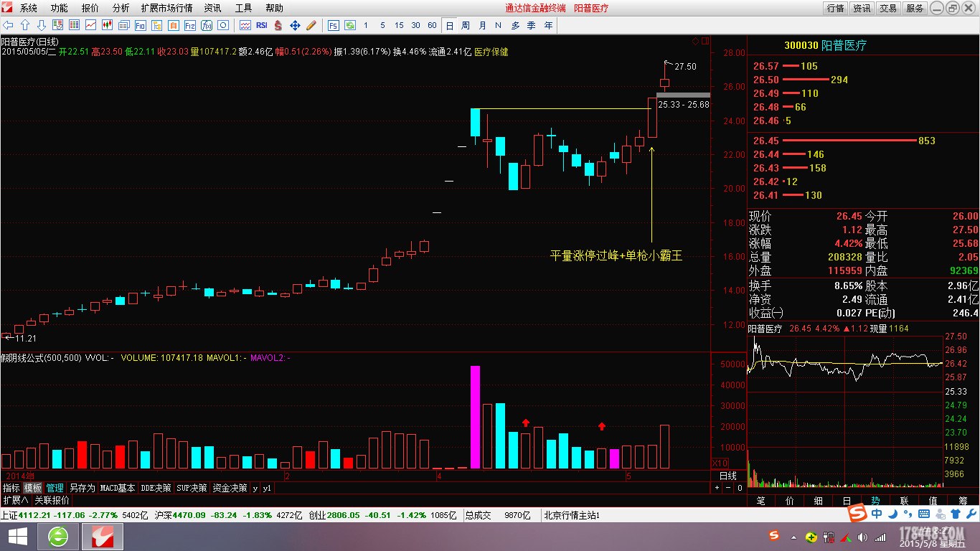Switch to 15-minute period

point(399,25)
